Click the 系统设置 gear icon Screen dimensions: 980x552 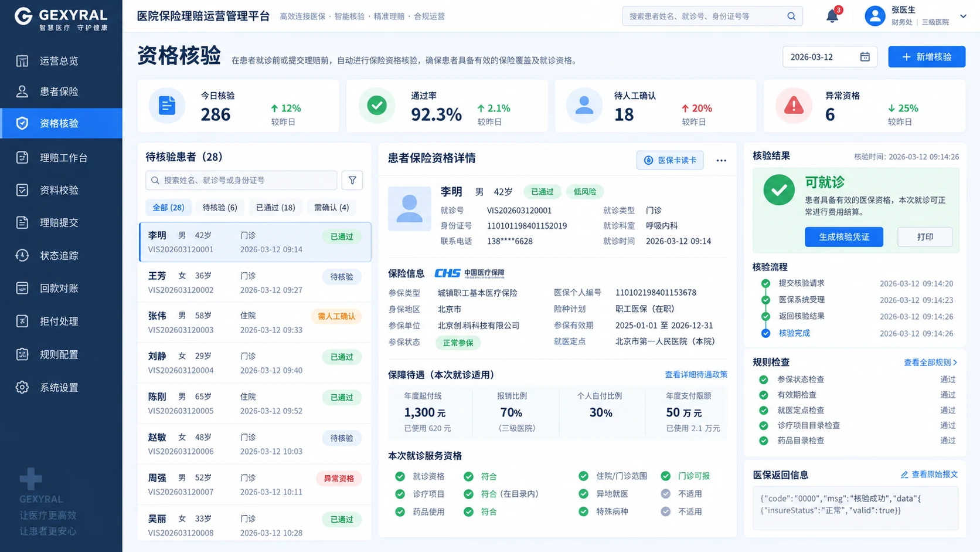tap(22, 387)
